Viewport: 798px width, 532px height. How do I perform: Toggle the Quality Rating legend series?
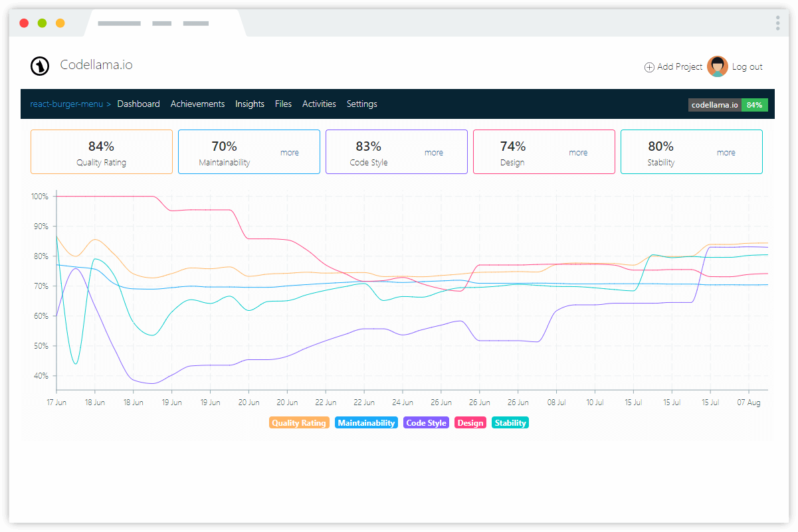(299, 423)
